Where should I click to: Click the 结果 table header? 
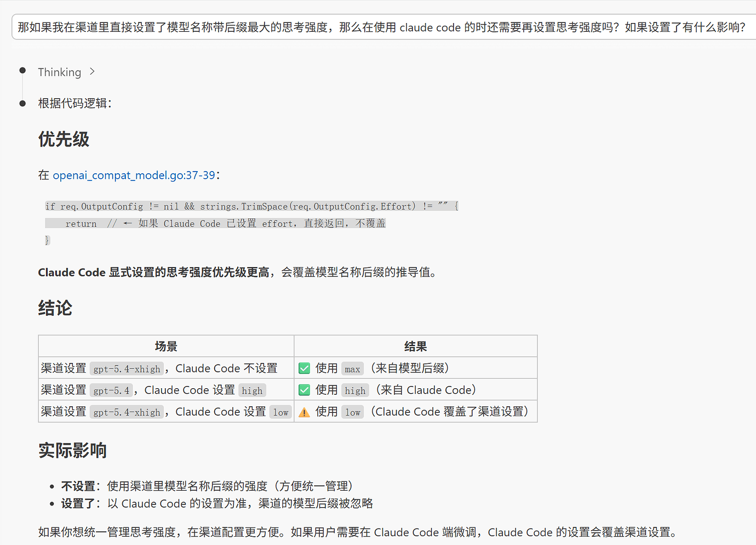415,346
